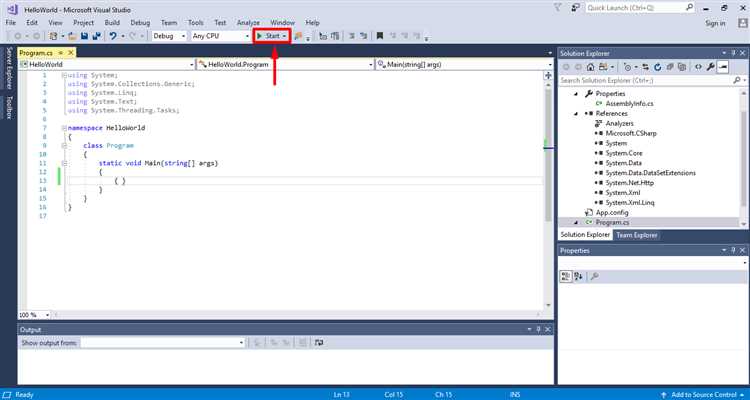Screen dimensions: 750x400
Task: Click the account avatar icon near Sign in
Action: click(x=742, y=23)
